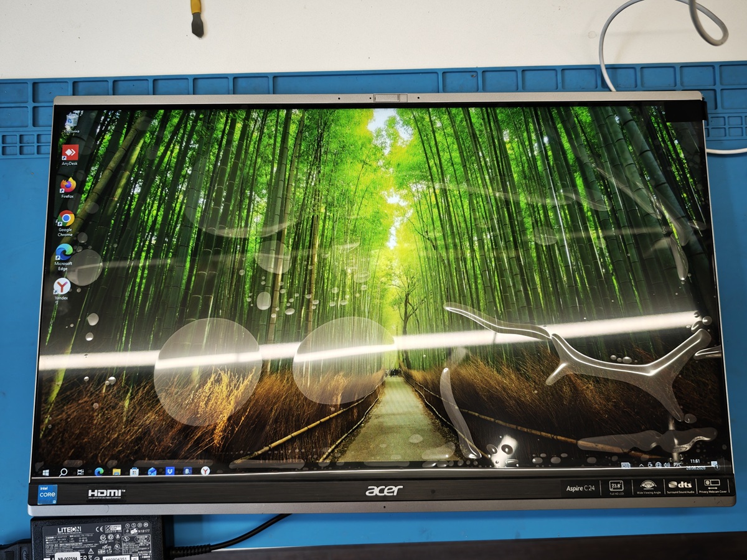Image resolution: width=747 pixels, height=560 pixels.
Task: Open the Booking 'B.' taskbar icon
Action: [187, 471]
